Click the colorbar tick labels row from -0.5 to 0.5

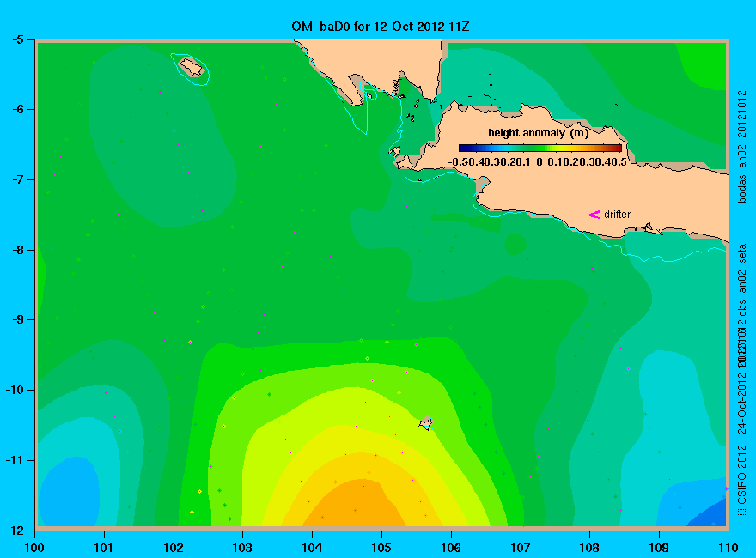click(538, 162)
